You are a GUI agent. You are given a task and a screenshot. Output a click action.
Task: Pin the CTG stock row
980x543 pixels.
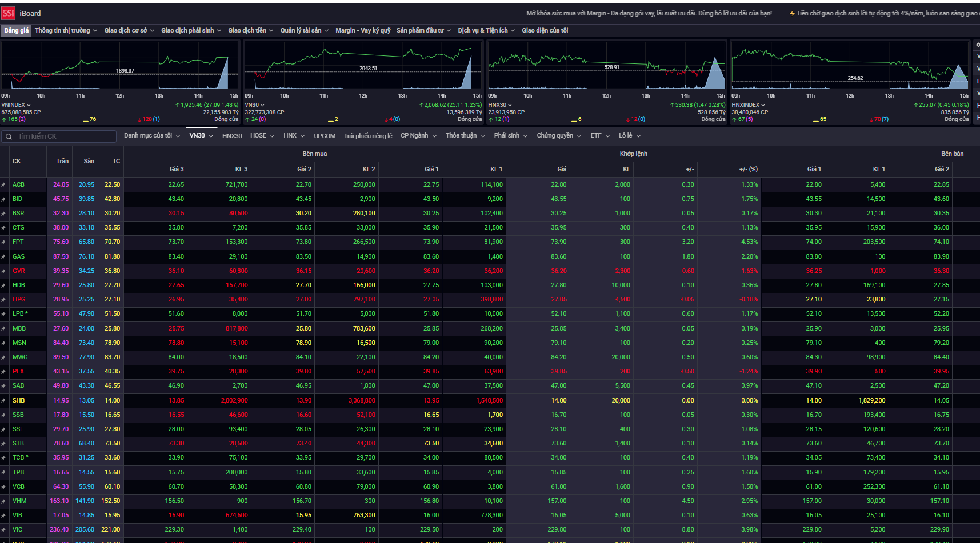coord(3,228)
